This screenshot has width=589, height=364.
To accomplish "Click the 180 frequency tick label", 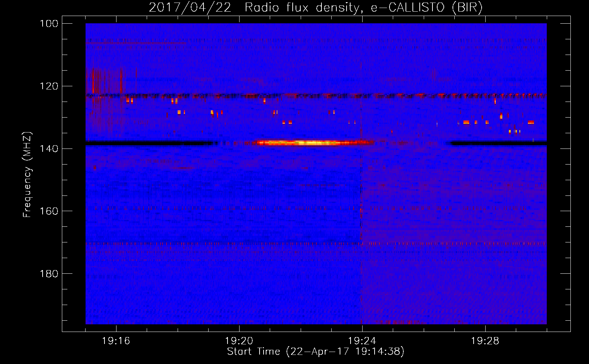I will click(x=49, y=274).
